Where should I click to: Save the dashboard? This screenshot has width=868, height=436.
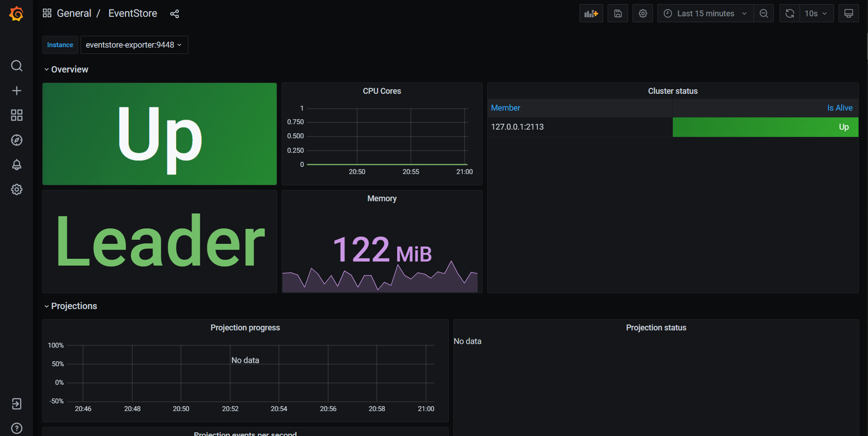tap(618, 14)
